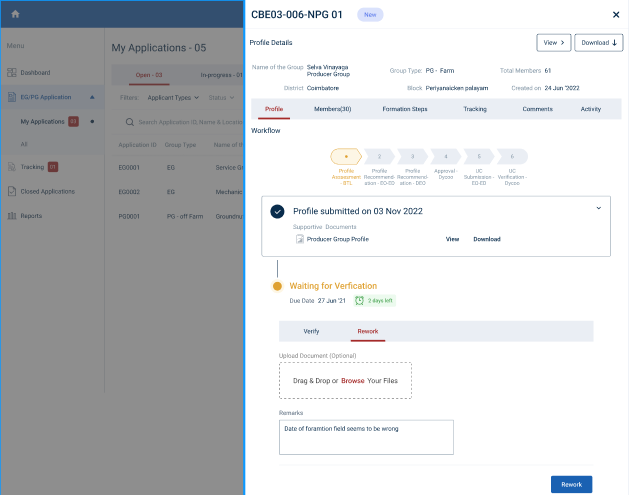The height and width of the screenshot is (495, 629).
Task: Click into the Remarks text field
Action: (366, 437)
